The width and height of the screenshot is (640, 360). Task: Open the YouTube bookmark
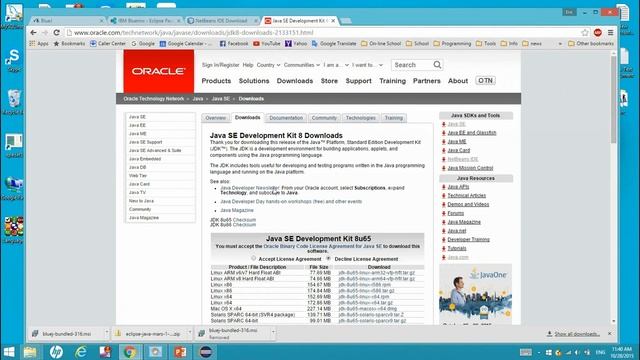(267, 43)
